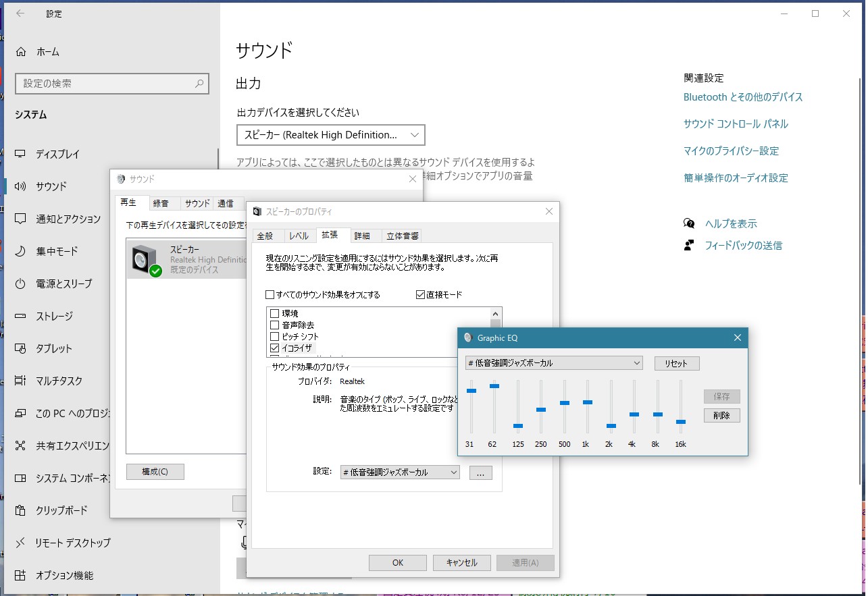
Task: Open the Graphic EQ preset dropdown
Action: coord(554,363)
